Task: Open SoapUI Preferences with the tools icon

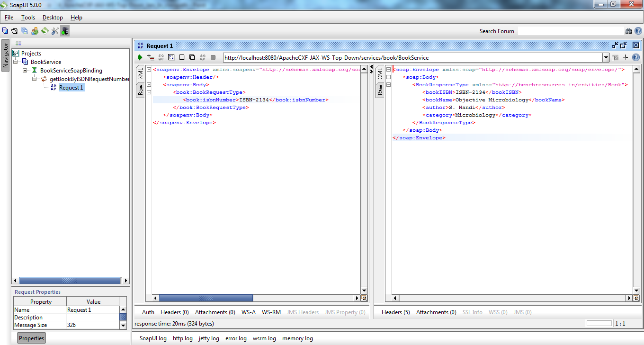Action: point(54,30)
